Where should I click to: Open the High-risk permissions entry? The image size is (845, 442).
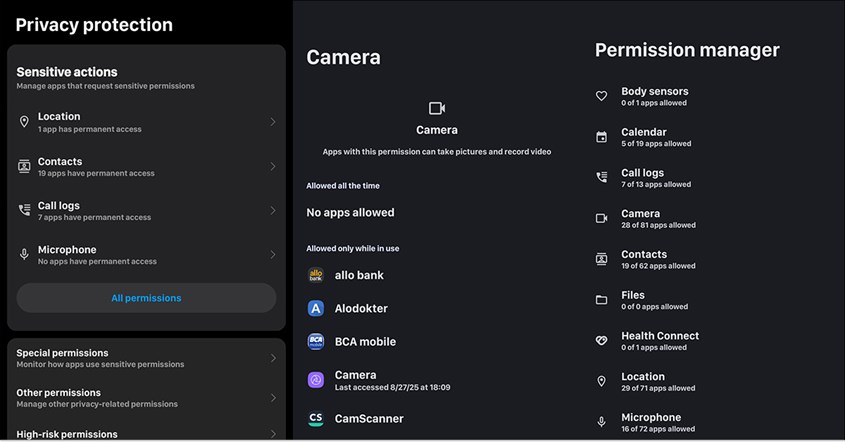click(x=147, y=433)
